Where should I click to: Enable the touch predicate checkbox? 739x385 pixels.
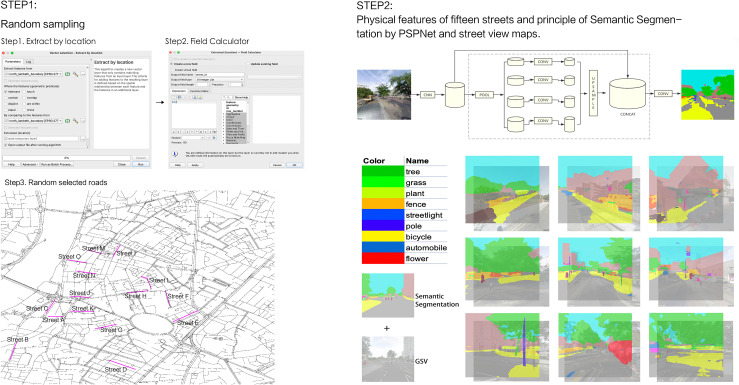point(24,92)
